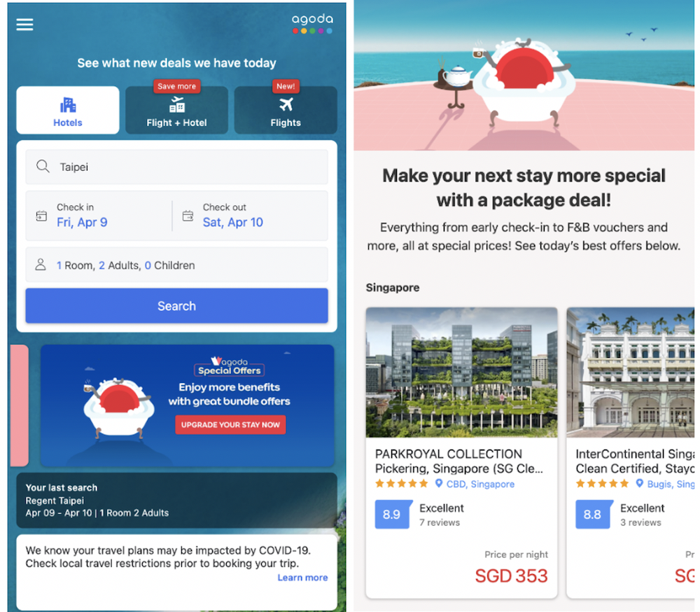The height and width of the screenshot is (612, 700).
Task: Click the blue Search button
Action: [x=177, y=306]
